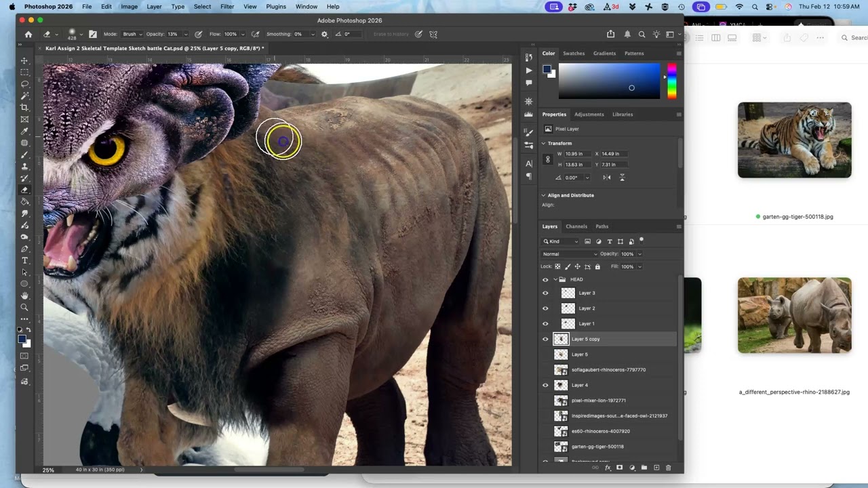868x488 pixels.
Task: Lock transparent pixels icon
Action: (557, 266)
